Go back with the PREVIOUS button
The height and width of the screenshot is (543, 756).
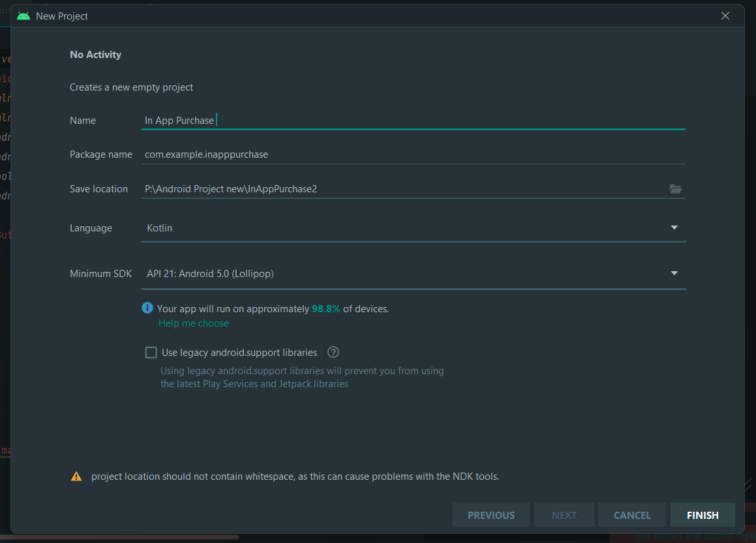pos(491,515)
